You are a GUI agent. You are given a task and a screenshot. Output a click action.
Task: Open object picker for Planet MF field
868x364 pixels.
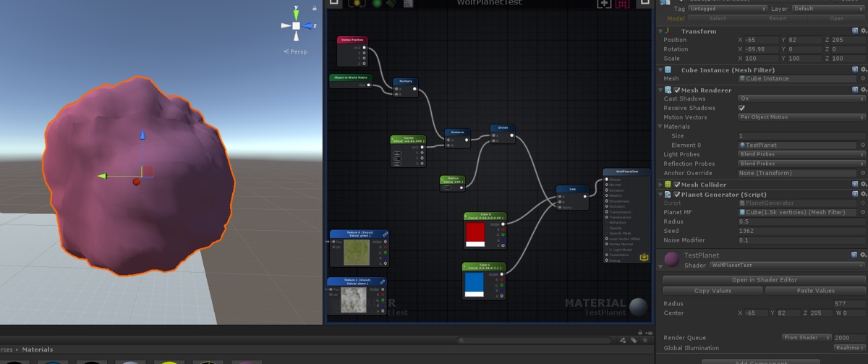pos(863,212)
